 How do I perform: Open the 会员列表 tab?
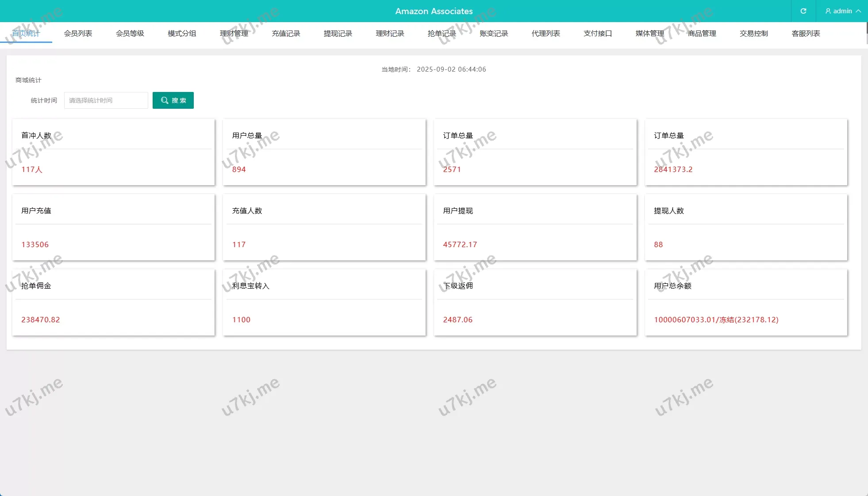[x=78, y=34]
